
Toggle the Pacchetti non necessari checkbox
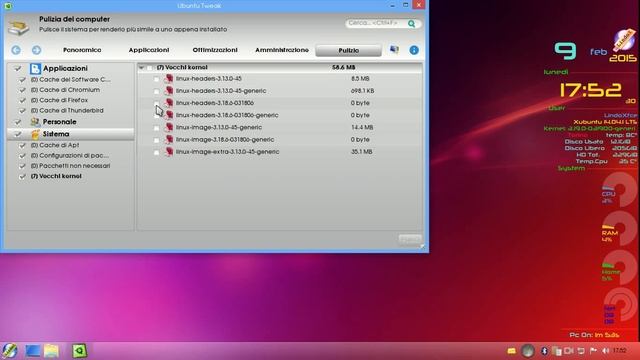click(22, 166)
